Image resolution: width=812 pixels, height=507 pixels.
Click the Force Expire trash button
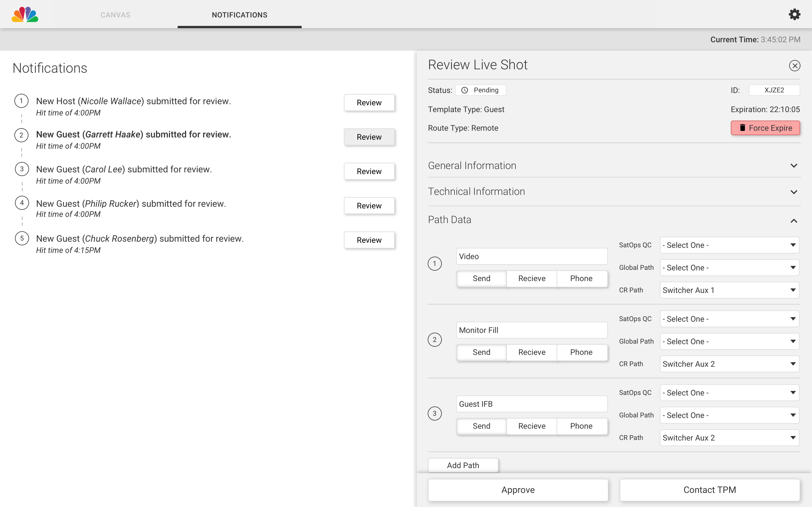[x=765, y=128]
